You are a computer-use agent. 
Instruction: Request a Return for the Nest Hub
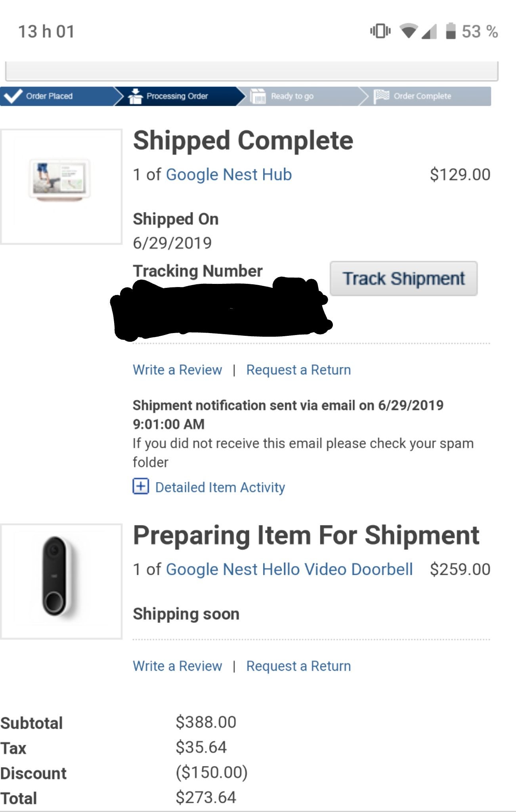point(298,370)
